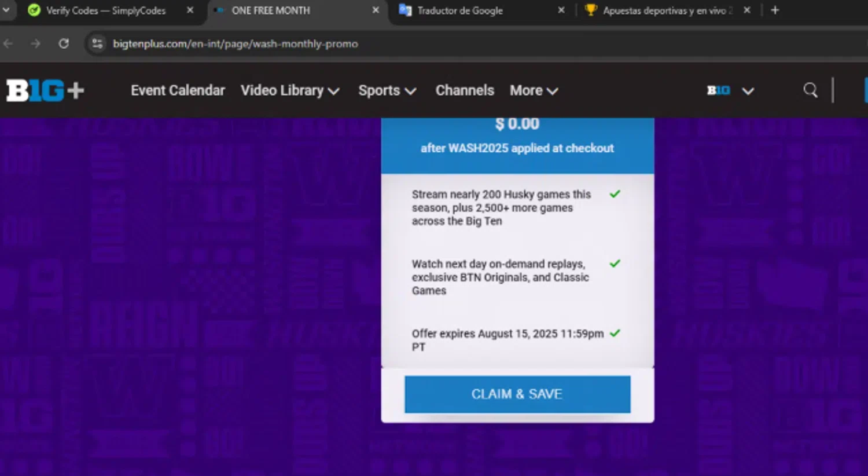The image size is (868, 476).
Task: Open the tab search dropdown arrow
Action: 6,10
